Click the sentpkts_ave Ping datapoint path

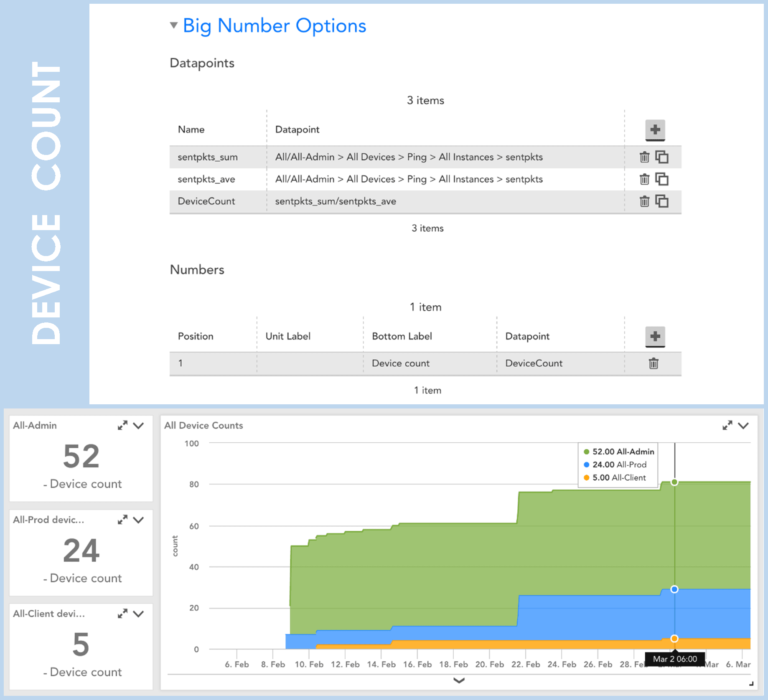[x=409, y=179]
